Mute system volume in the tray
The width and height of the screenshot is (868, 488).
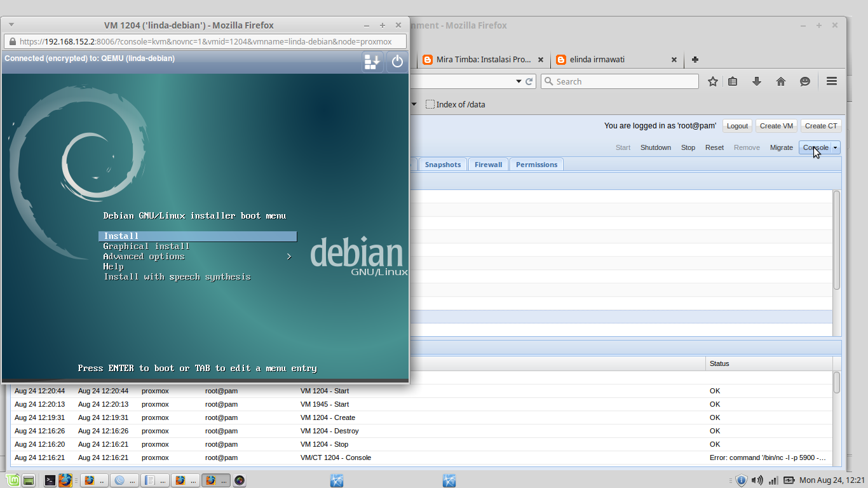757,480
